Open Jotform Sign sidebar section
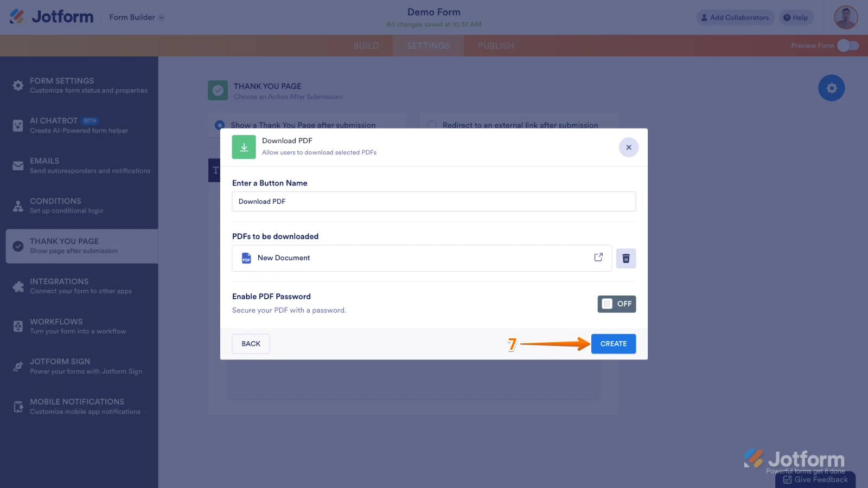 coord(79,367)
